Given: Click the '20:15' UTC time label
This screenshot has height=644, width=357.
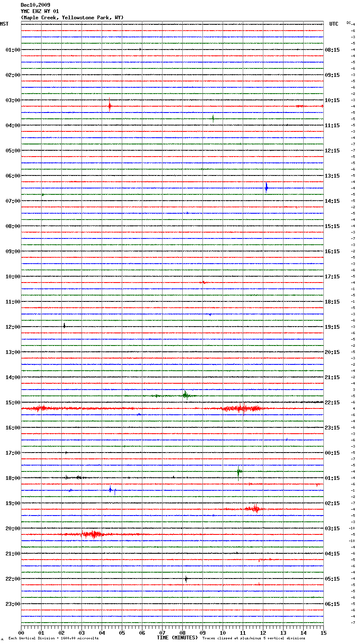Looking at the screenshot, I should (332, 352).
